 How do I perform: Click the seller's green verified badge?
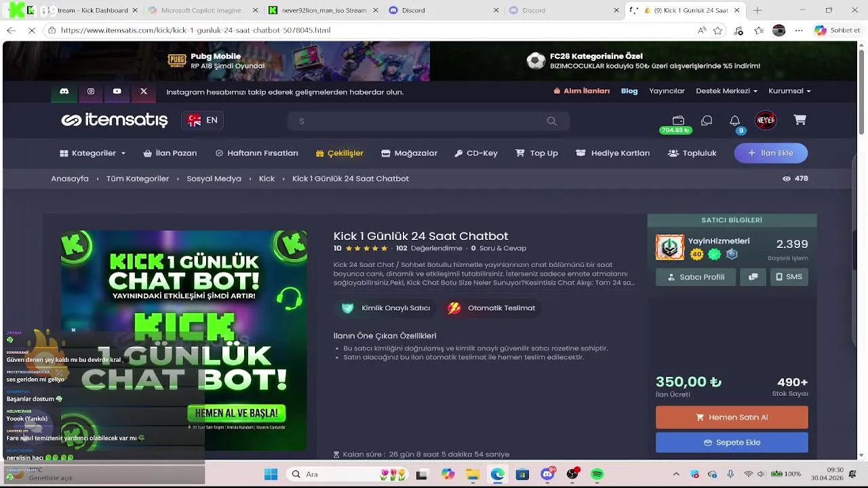(x=714, y=254)
